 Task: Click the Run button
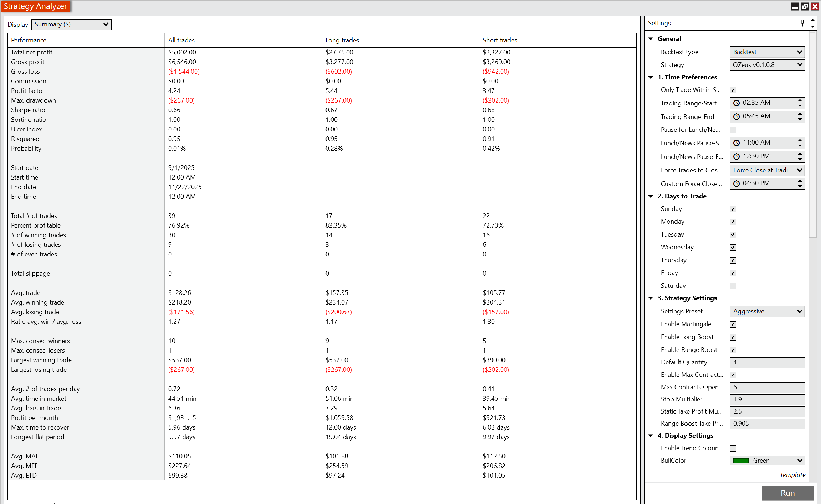(x=787, y=493)
